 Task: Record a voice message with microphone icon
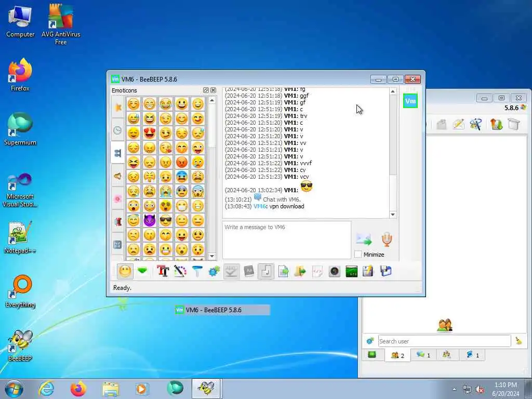click(387, 239)
